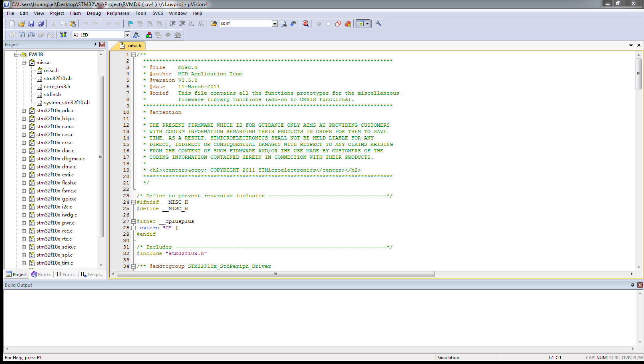The height and width of the screenshot is (364, 644).
Task: Start a debug session
Action: pyautogui.click(x=306, y=23)
